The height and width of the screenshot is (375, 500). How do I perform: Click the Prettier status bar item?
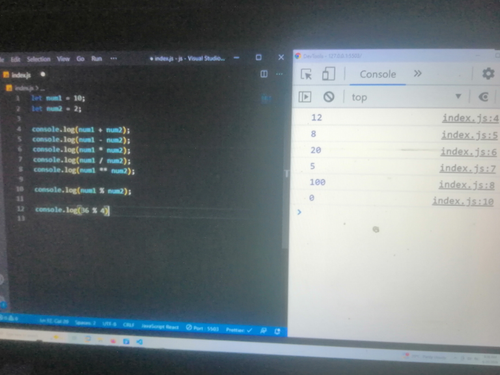(x=239, y=330)
